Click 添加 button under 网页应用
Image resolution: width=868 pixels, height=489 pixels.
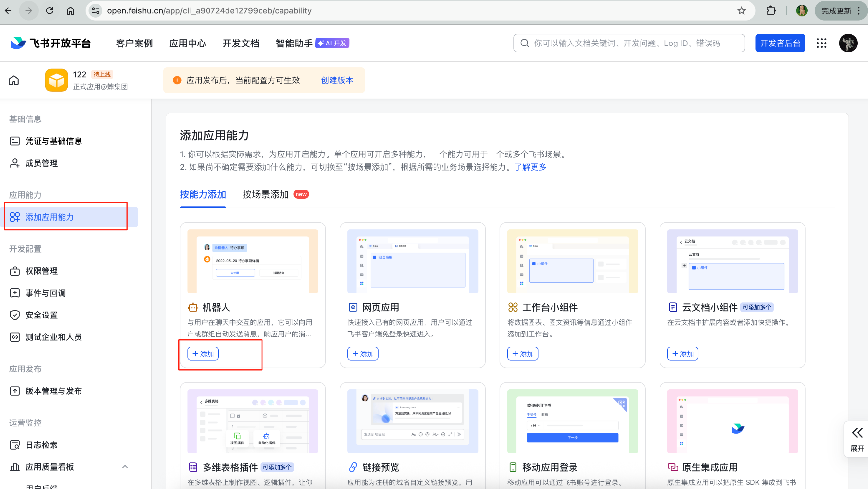tap(363, 353)
